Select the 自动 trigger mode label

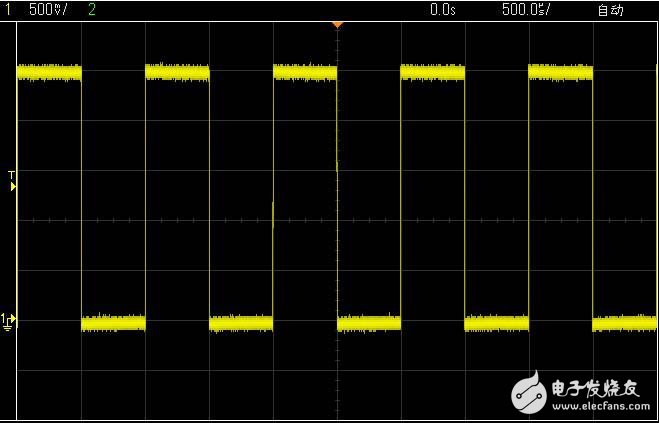[x=609, y=10]
